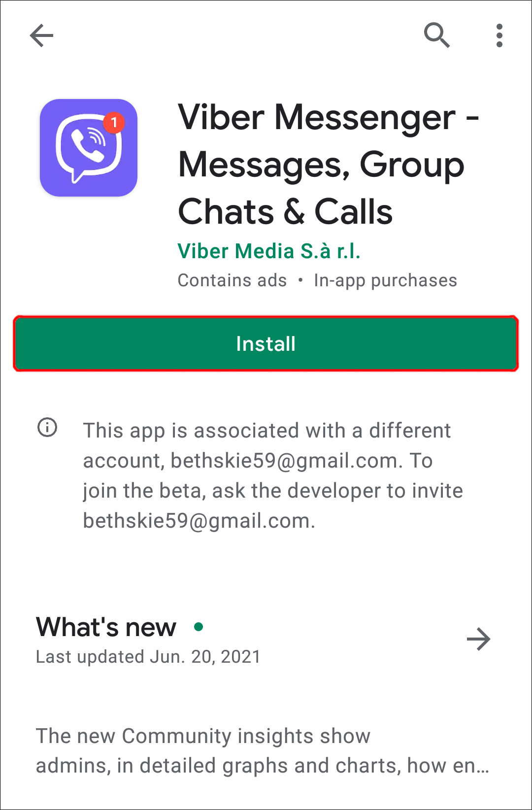Open the three-dot more options menu

pyautogui.click(x=499, y=35)
